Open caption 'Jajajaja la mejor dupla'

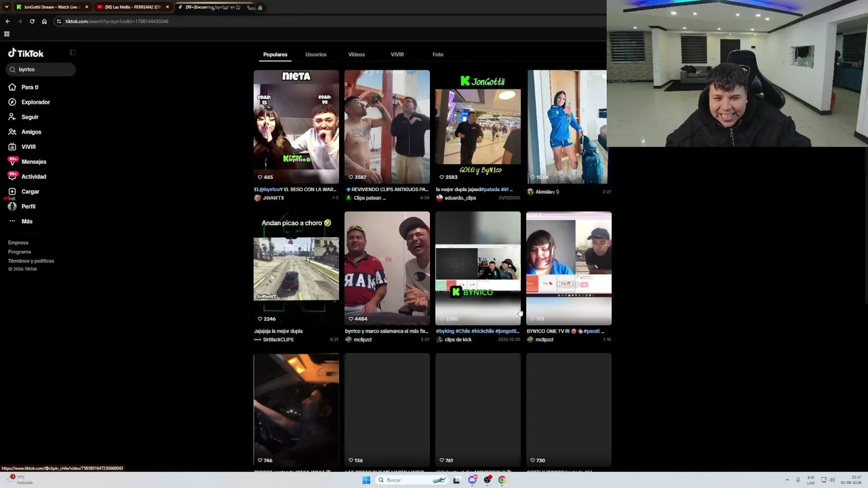(x=279, y=331)
